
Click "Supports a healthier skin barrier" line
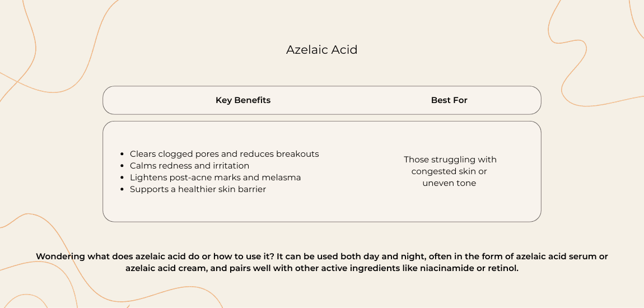point(198,189)
